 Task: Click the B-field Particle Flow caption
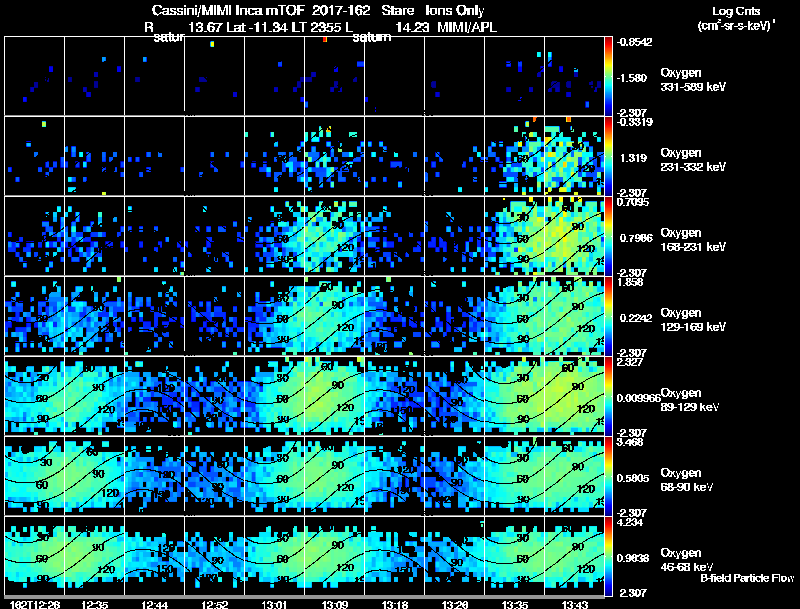[x=747, y=578]
